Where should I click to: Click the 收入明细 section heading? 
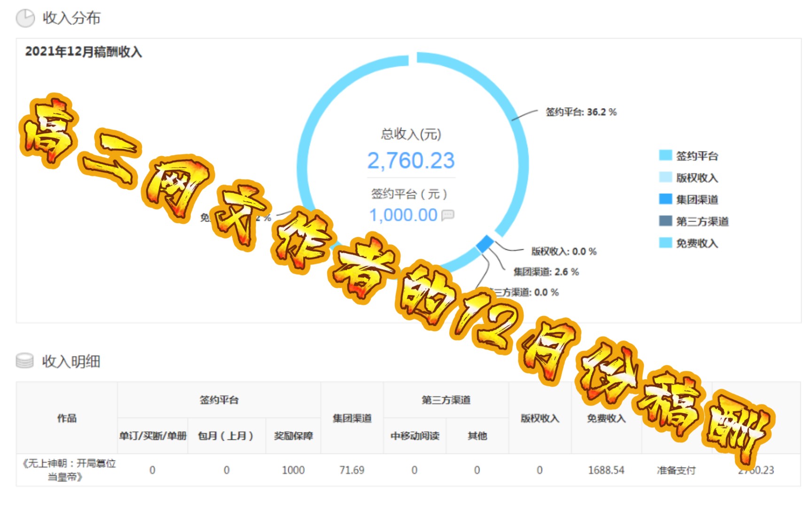[x=71, y=361]
